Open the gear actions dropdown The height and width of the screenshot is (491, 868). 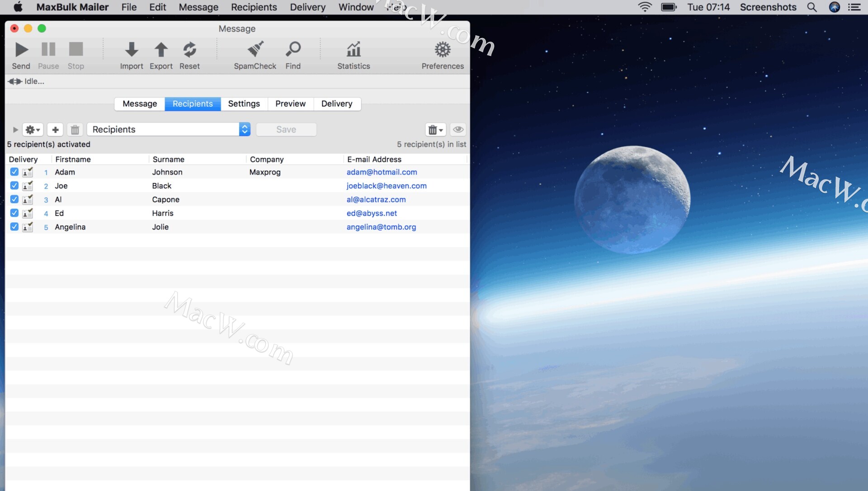point(33,129)
